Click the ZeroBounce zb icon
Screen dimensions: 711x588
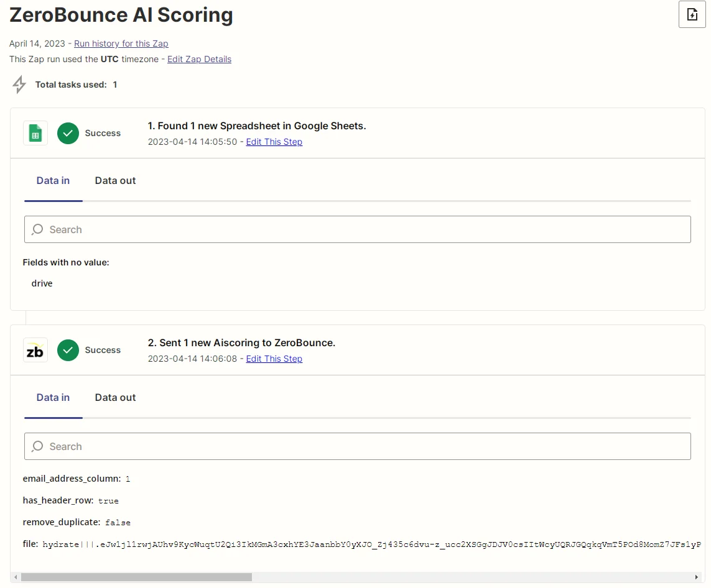[35, 350]
